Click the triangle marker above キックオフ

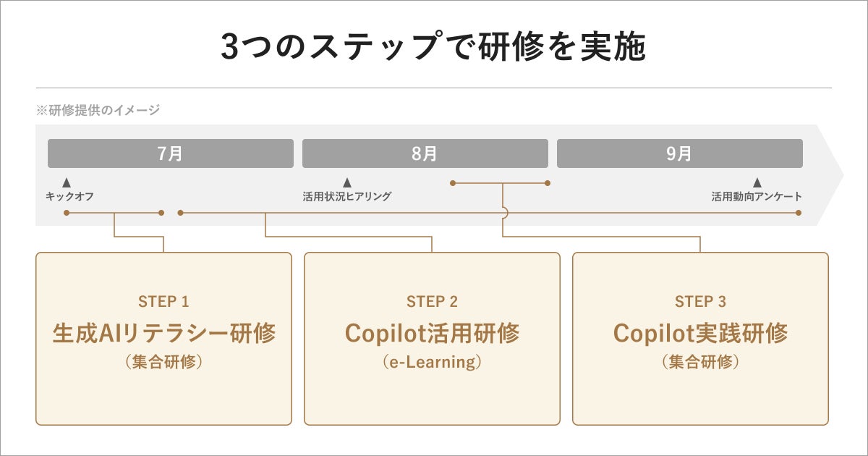click(x=67, y=182)
